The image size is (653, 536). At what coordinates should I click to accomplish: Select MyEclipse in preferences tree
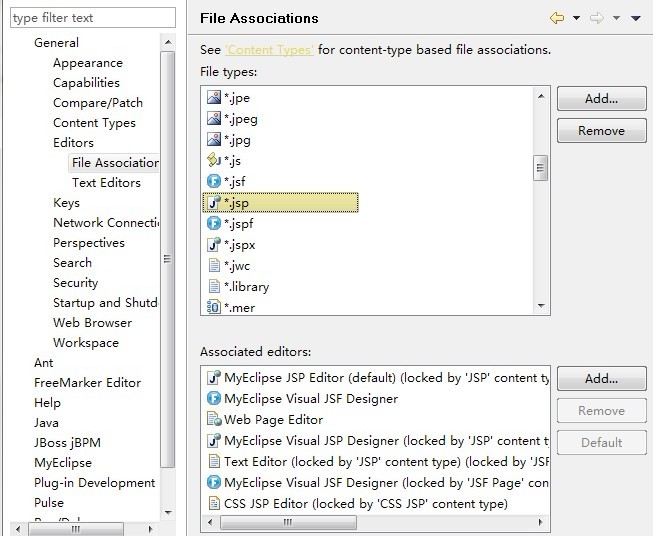click(63, 463)
